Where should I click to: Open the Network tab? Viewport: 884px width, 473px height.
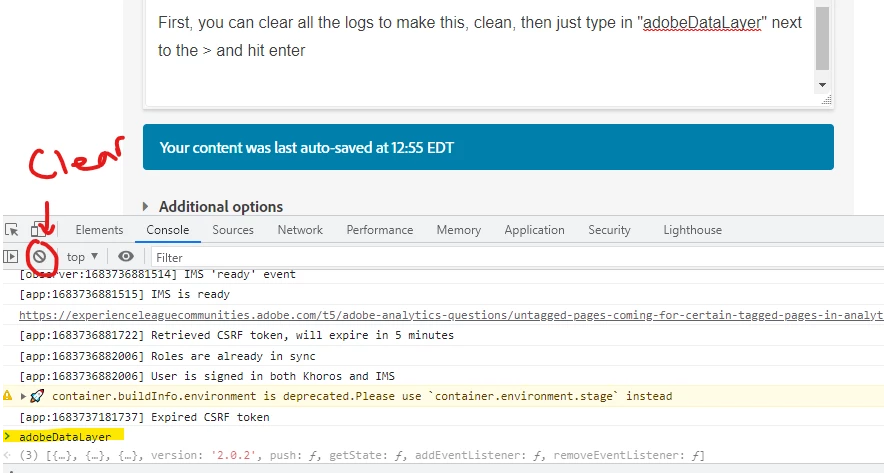(x=300, y=230)
